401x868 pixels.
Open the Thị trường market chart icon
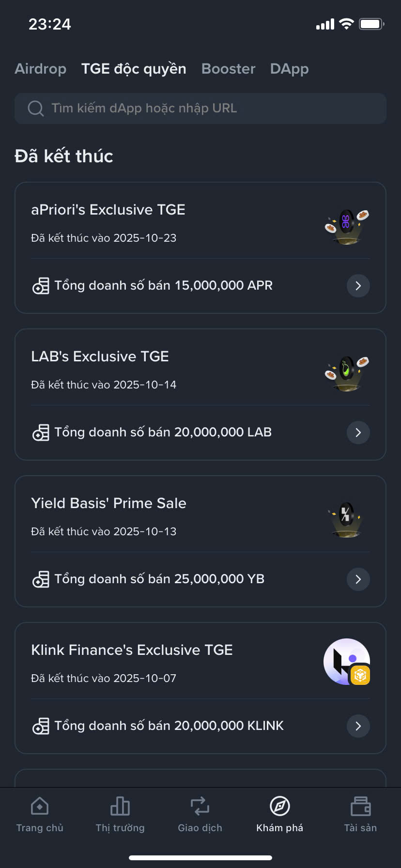point(120,806)
